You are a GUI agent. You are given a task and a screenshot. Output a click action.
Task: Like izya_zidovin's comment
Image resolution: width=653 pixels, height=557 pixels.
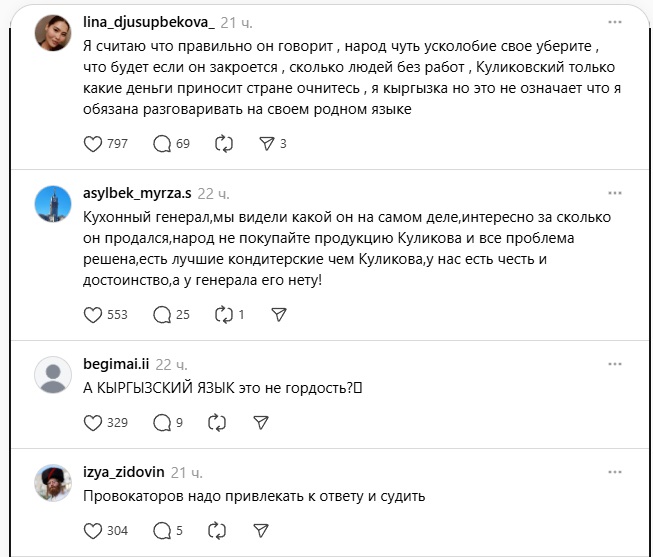click(93, 531)
